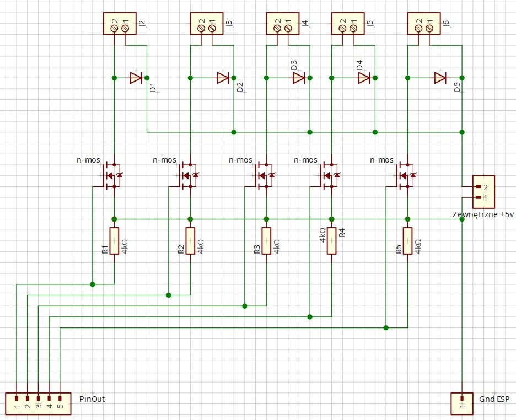Click the R3 resistor symbol
This screenshot has width=516, height=420.
coord(266,241)
